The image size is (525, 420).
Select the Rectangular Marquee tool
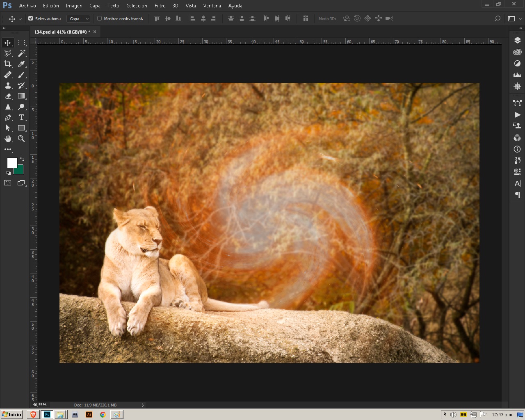tap(21, 43)
